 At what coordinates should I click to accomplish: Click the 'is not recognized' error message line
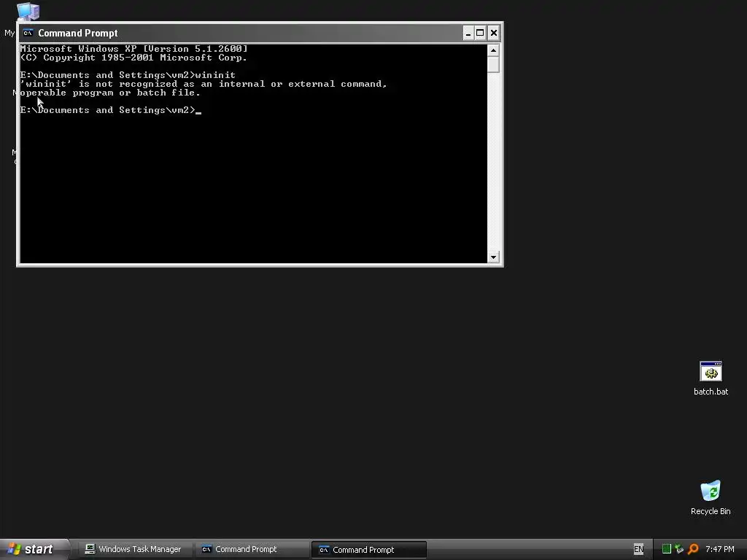pyautogui.click(x=204, y=84)
